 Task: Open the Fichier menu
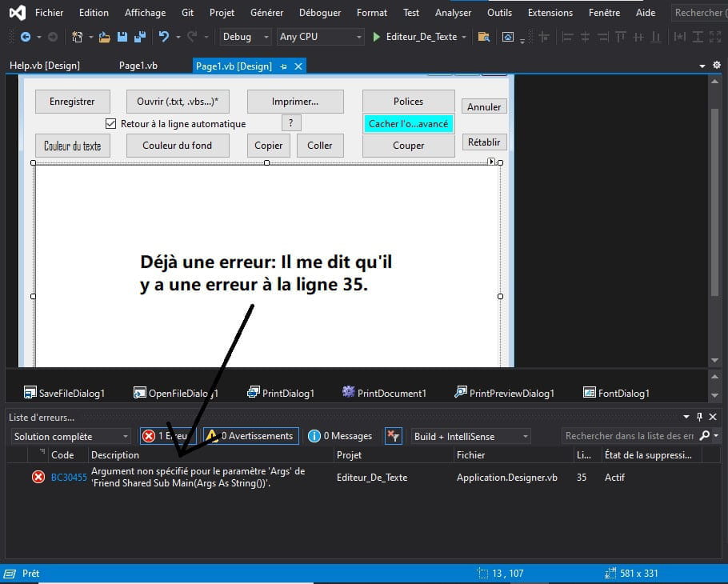point(50,13)
